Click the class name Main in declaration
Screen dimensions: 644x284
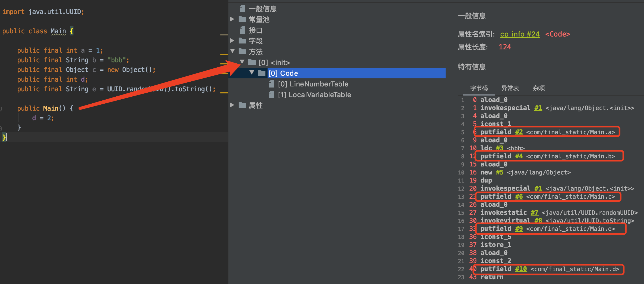pyautogui.click(x=58, y=31)
